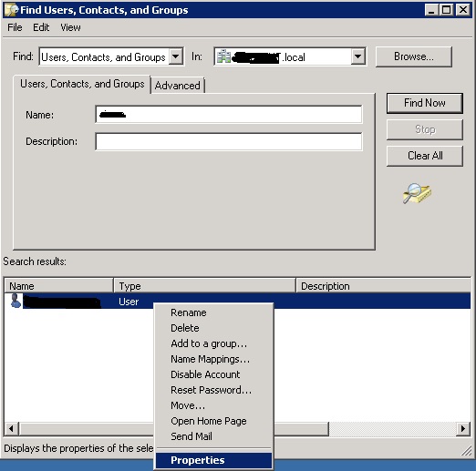Select the Users, Contacts, and Groups tab

pos(82,84)
